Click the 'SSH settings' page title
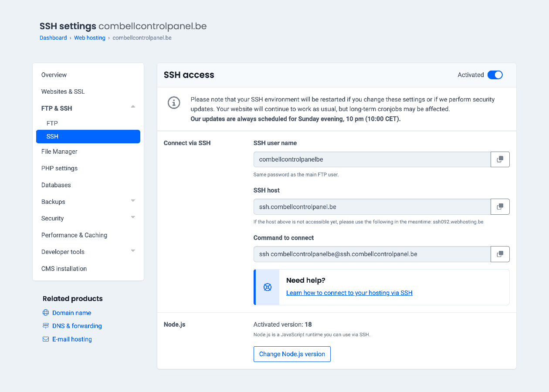The width and height of the screenshot is (549, 392). tap(68, 26)
